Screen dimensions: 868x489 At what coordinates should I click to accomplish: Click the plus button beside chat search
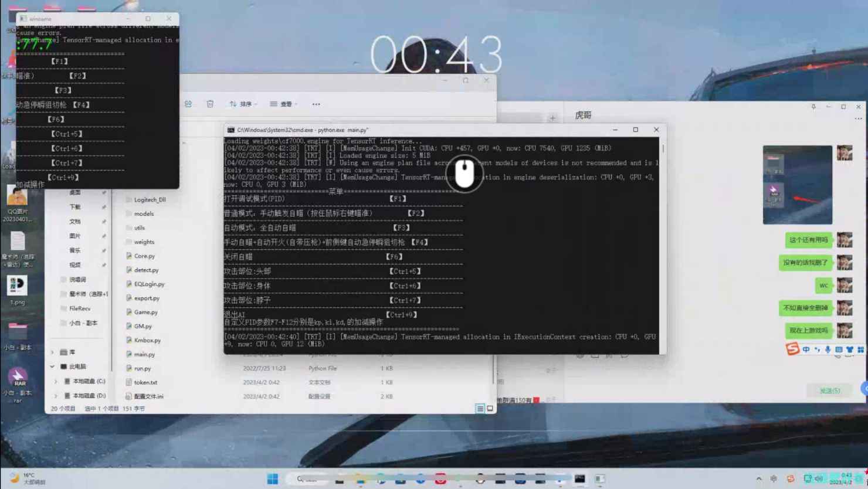coord(552,118)
